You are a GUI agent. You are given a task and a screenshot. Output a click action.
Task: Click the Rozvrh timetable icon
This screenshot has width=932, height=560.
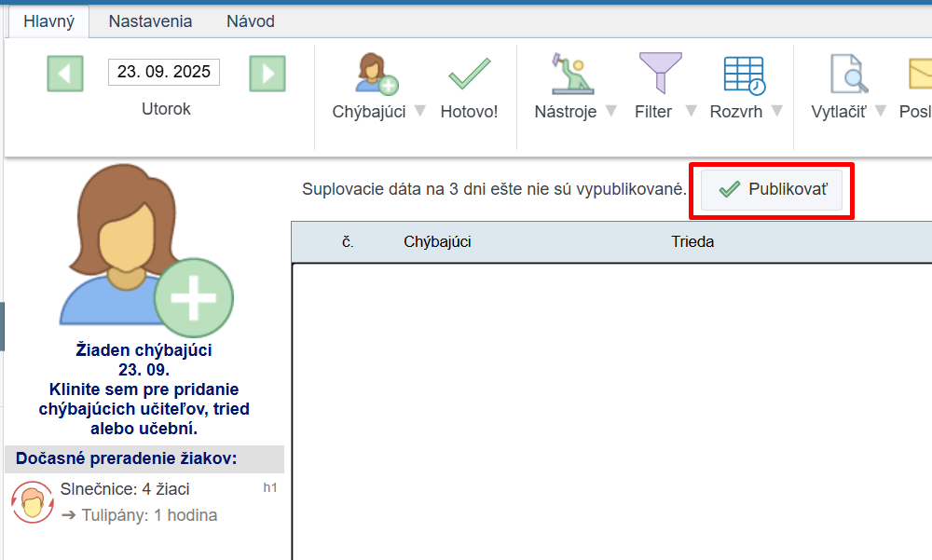tap(744, 75)
